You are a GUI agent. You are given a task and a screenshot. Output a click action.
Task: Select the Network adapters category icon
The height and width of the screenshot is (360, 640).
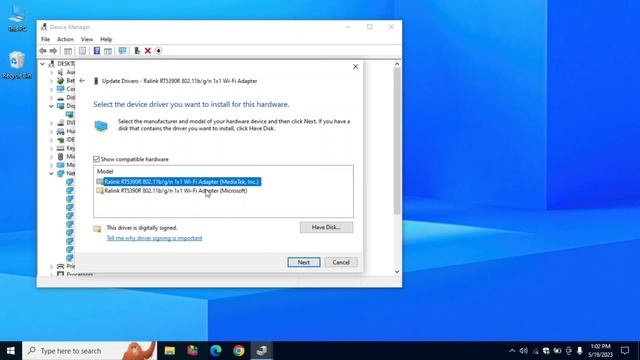pos(60,173)
